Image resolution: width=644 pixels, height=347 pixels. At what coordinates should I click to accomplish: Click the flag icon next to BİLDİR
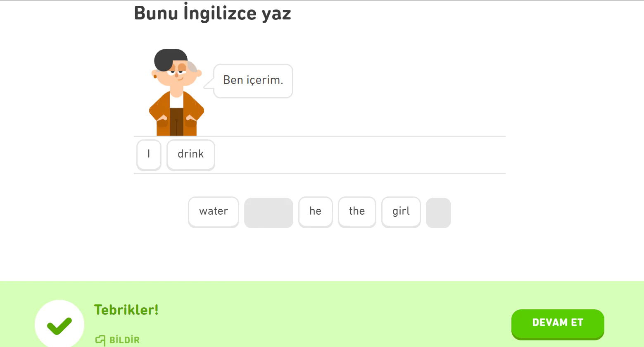[x=100, y=340]
